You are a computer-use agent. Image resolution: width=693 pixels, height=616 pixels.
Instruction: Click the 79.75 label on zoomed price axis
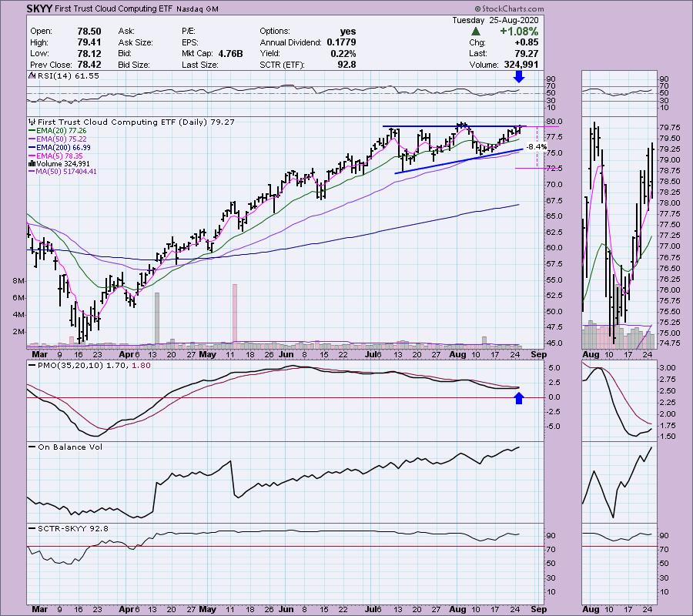coord(670,127)
